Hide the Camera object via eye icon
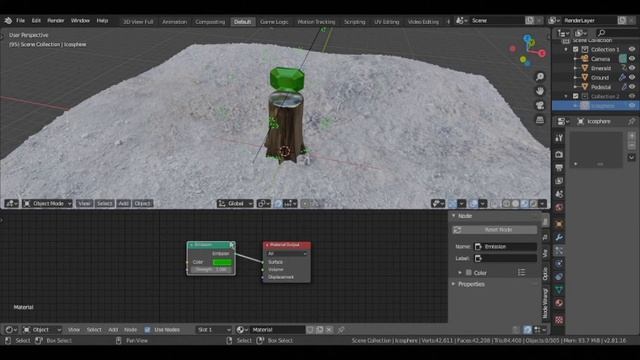The image size is (640, 360). [632, 59]
